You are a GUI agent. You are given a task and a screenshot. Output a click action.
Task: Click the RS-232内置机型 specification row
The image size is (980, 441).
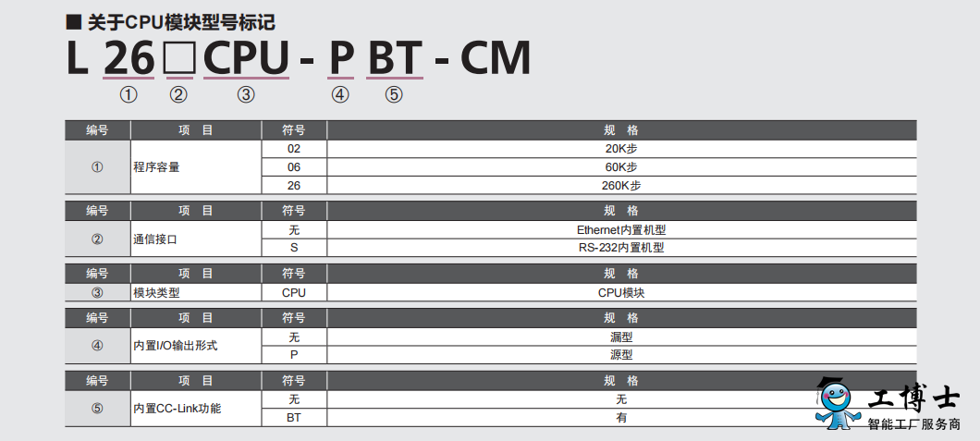(622, 248)
